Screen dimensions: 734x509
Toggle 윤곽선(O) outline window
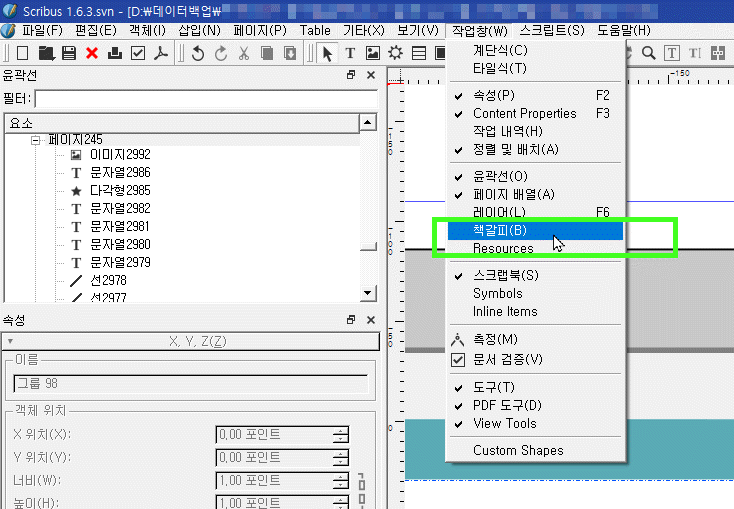click(x=534, y=176)
